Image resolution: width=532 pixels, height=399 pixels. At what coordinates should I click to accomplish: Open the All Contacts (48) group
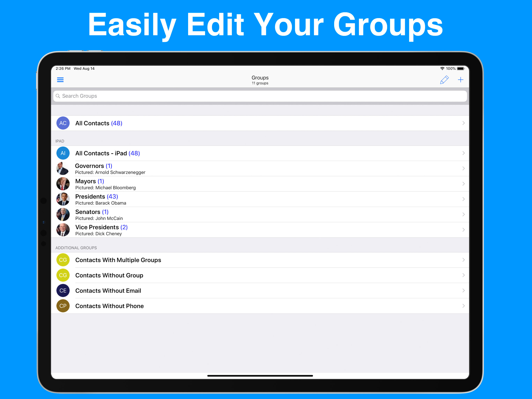tap(260, 123)
